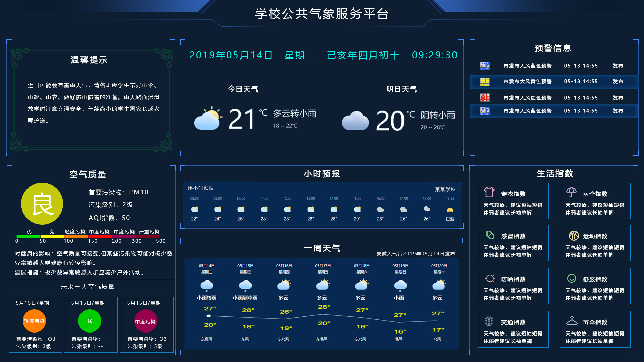Click the cold index pill icon
Viewport: 644px width, 362px height.
tap(490, 235)
